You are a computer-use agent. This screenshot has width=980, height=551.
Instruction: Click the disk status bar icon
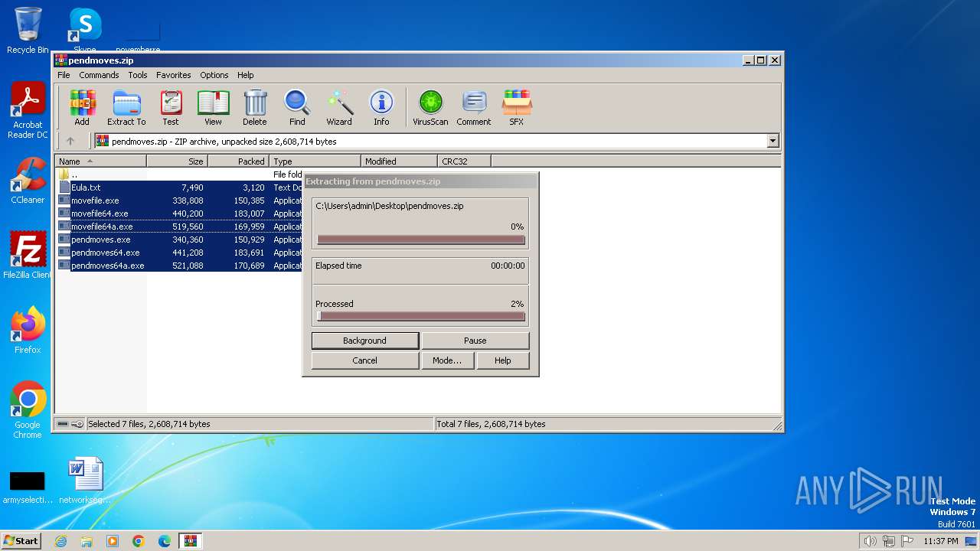[x=63, y=423]
